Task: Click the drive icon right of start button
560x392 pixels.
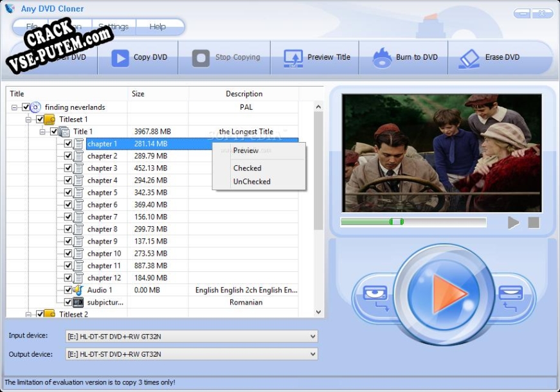Action: coord(510,297)
